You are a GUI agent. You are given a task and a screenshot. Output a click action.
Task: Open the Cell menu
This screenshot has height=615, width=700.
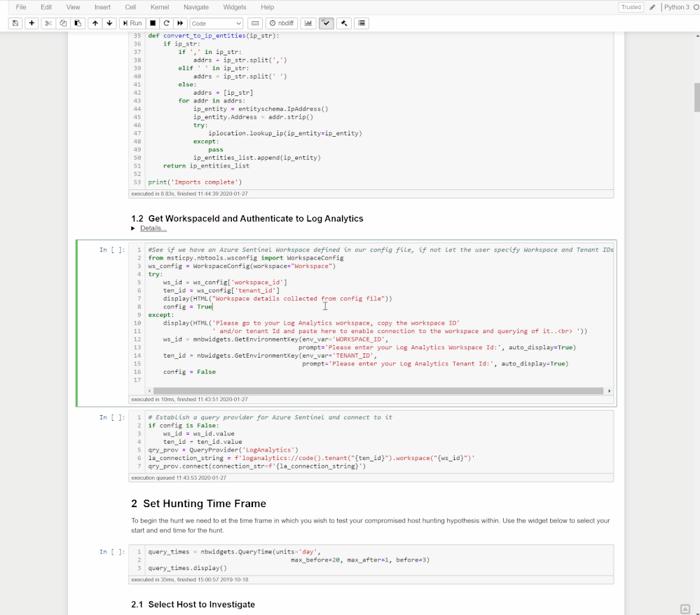point(131,7)
